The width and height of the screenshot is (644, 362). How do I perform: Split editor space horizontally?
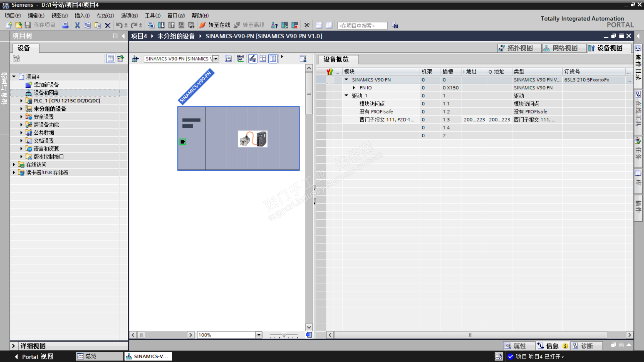319,25
